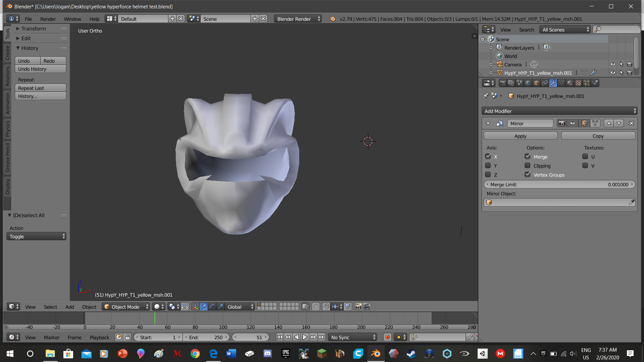Viewport: 644px width, 362px height.
Task: Click the OpenGL render image camera icon
Action: pos(358,307)
